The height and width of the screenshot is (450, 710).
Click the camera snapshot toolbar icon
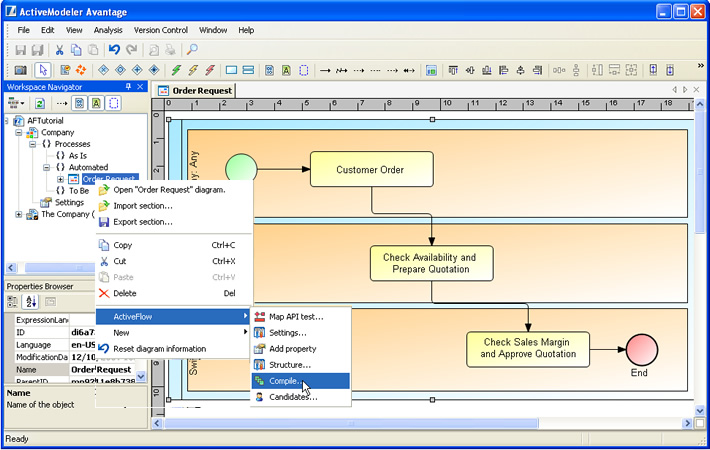21,70
